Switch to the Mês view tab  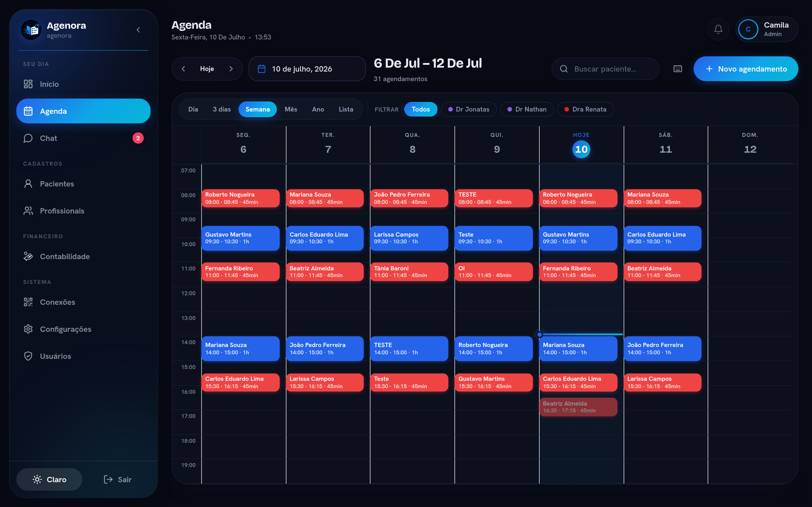[291, 109]
